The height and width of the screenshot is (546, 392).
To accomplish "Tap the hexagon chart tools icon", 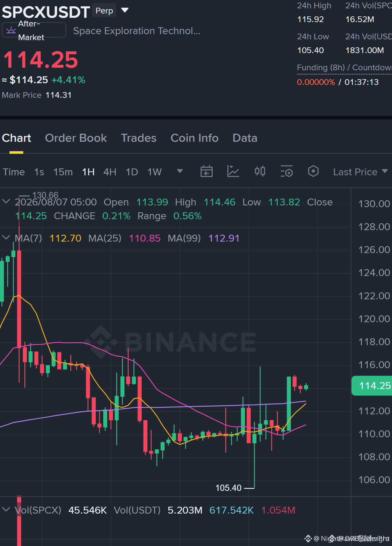I will (313, 171).
